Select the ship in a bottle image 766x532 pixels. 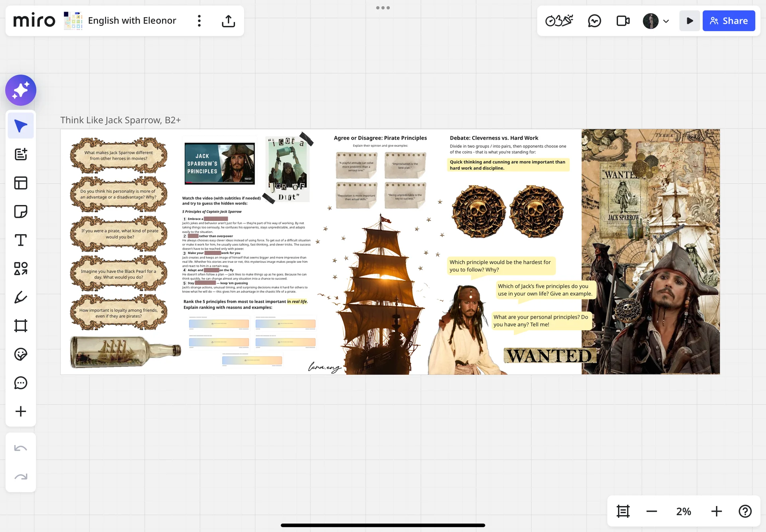click(x=125, y=351)
